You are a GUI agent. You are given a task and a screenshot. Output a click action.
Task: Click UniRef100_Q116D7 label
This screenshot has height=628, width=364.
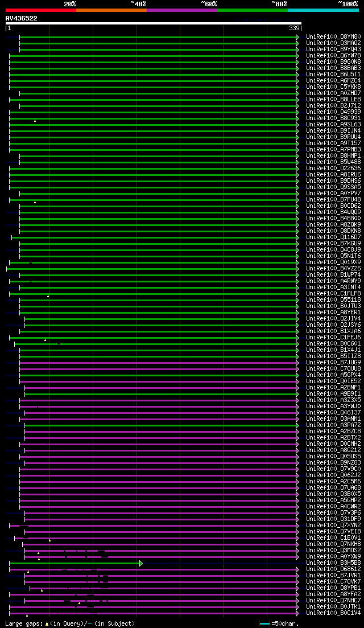tap(333, 237)
